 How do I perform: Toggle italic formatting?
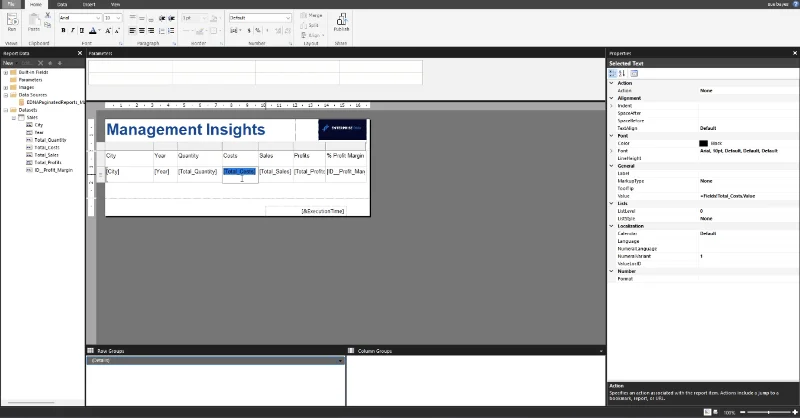pos(72,31)
